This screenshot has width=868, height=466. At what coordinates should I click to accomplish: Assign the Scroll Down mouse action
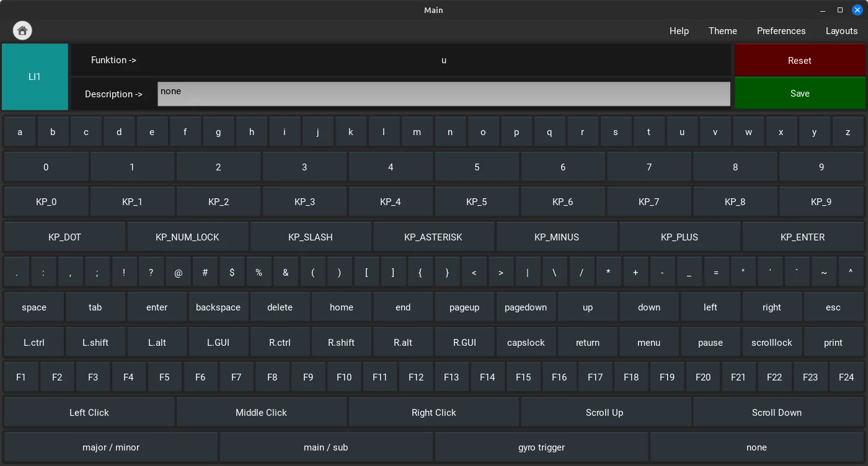[x=777, y=412]
